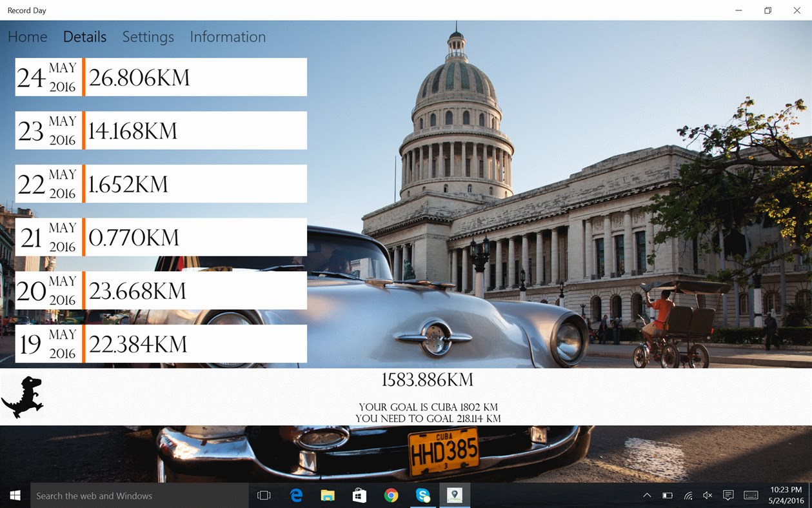Open File Explorer from the taskbar
The image size is (812, 508).
click(328, 495)
